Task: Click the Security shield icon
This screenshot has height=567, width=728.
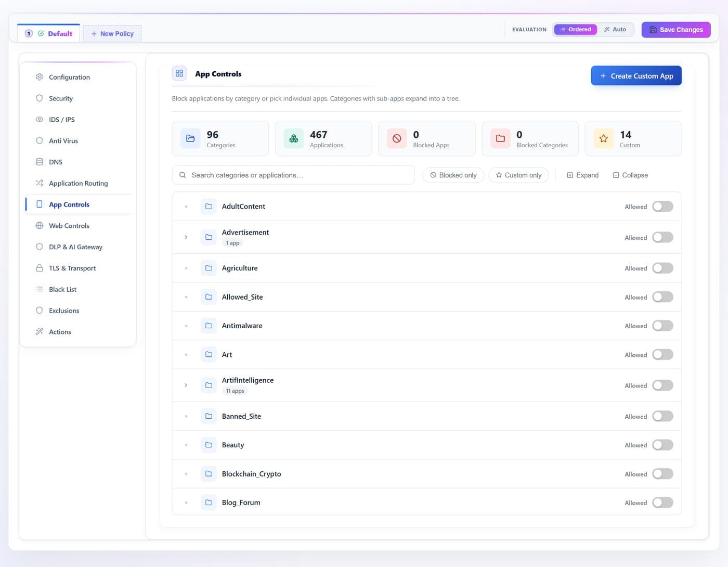Action: [39, 98]
